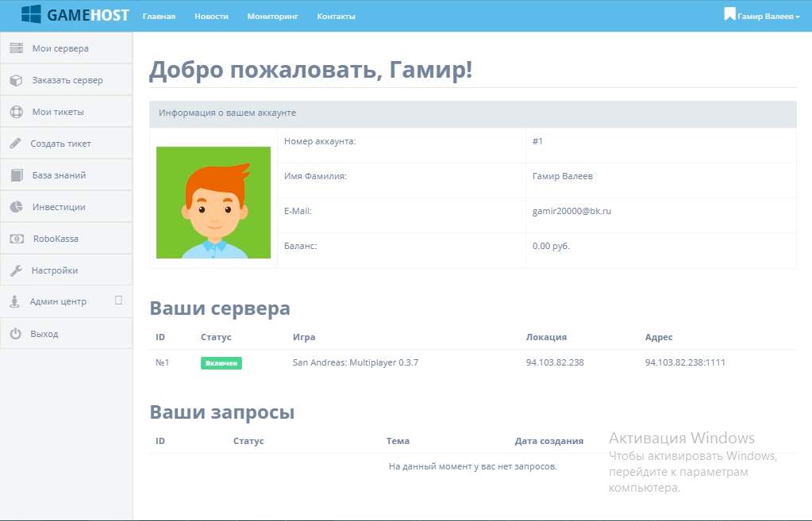Click the wrench icon beside Настройки
The width and height of the screenshot is (812, 521).
tap(16, 270)
